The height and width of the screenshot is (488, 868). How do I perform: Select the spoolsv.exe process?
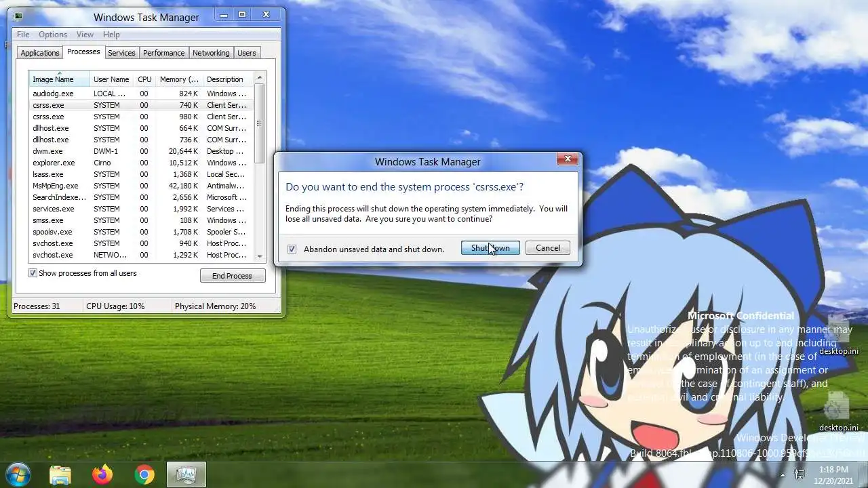click(x=141, y=232)
